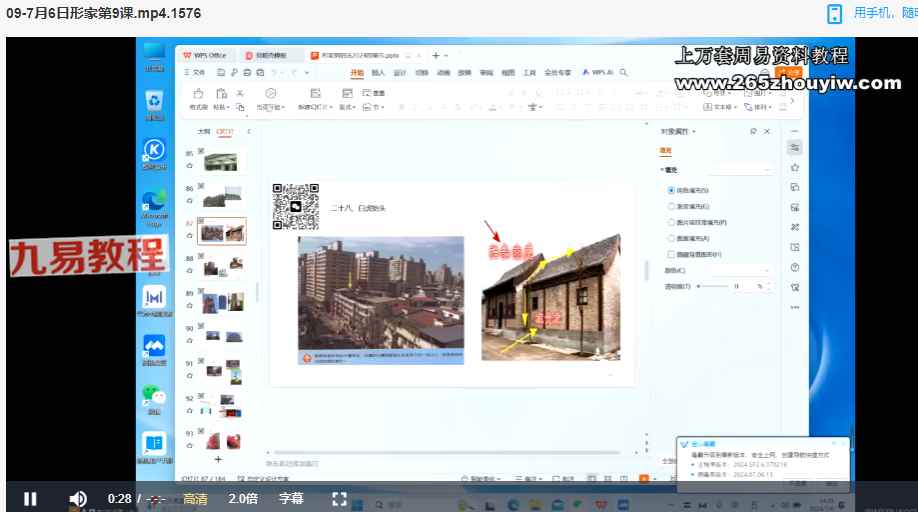The image size is (918, 512).
Task: Select slide 85 thumbnail
Action: click(x=221, y=162)
